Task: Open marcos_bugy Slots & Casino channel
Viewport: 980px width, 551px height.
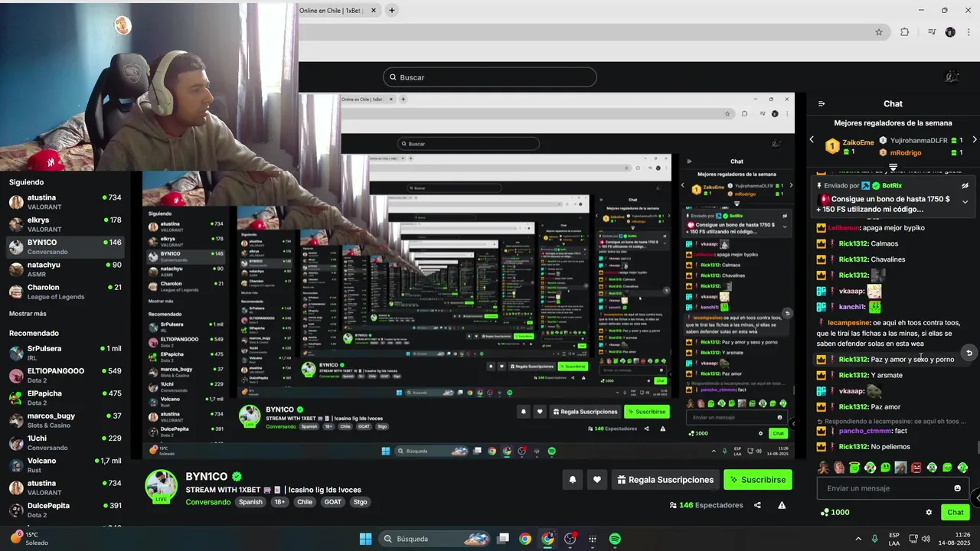Action: pyautogui.click(x=65, y=420)
